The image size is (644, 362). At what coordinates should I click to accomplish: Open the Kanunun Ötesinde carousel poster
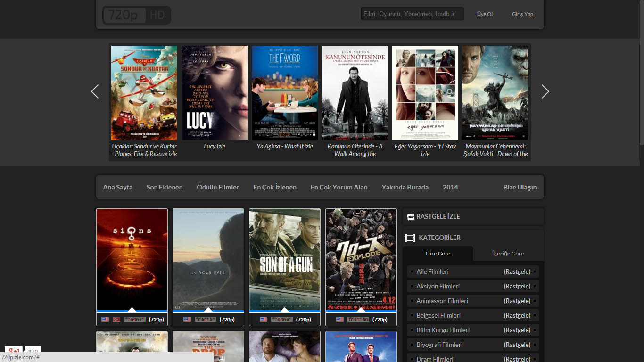355,93
